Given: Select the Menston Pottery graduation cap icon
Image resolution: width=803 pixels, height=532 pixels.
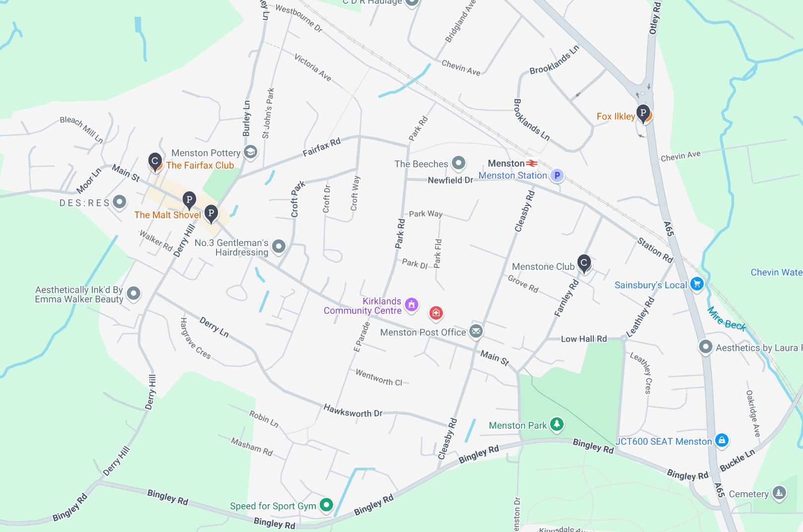Looking at the screenshot, I should [x=251, y=152].
